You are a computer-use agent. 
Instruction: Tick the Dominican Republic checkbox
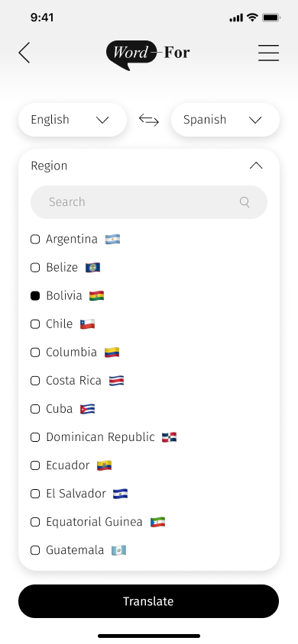(x=35, y=437)
